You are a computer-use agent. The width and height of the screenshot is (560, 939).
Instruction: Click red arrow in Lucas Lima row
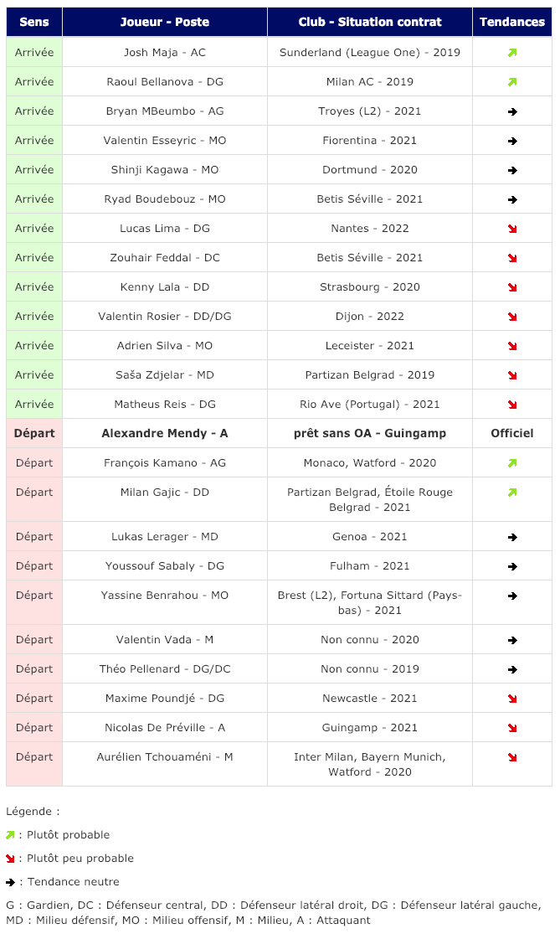tap(512, 229)
